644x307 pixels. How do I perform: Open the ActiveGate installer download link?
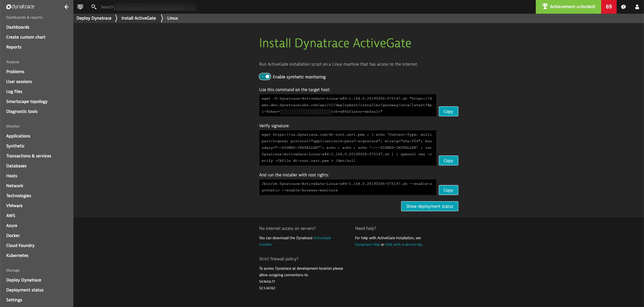pos(322,238)
